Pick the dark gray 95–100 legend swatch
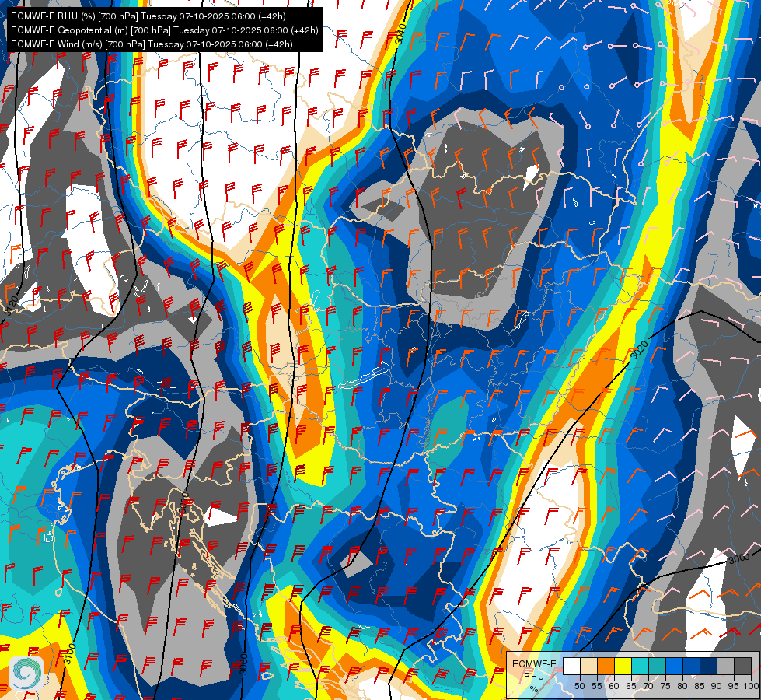This screenshot has height=700, width=761. click(x=742, y=666)
